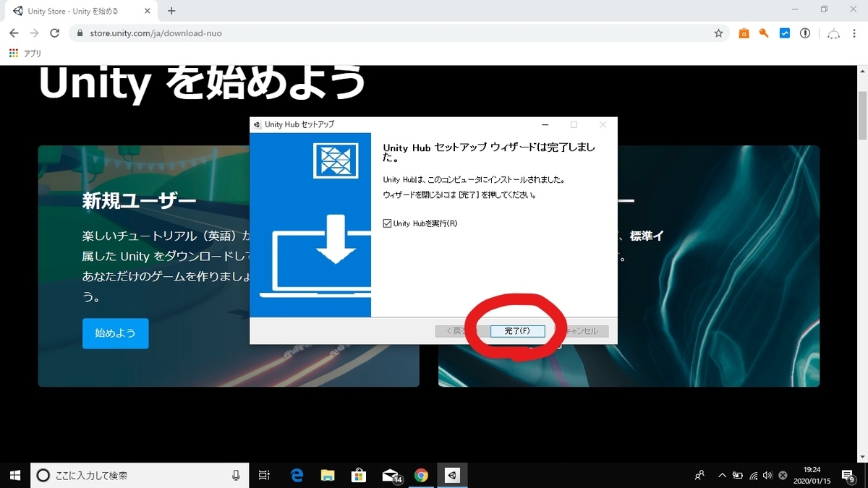Open Windows Start menu
This screenshot has height=488, width=868.
click(15, 475)
